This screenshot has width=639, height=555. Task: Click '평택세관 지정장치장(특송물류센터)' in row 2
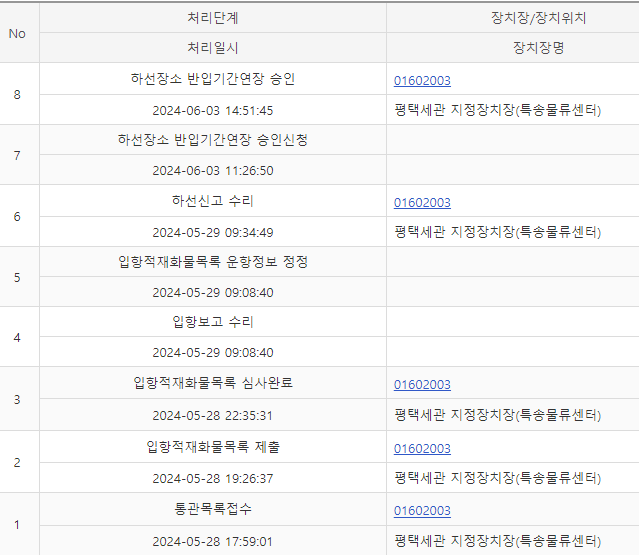498,478
